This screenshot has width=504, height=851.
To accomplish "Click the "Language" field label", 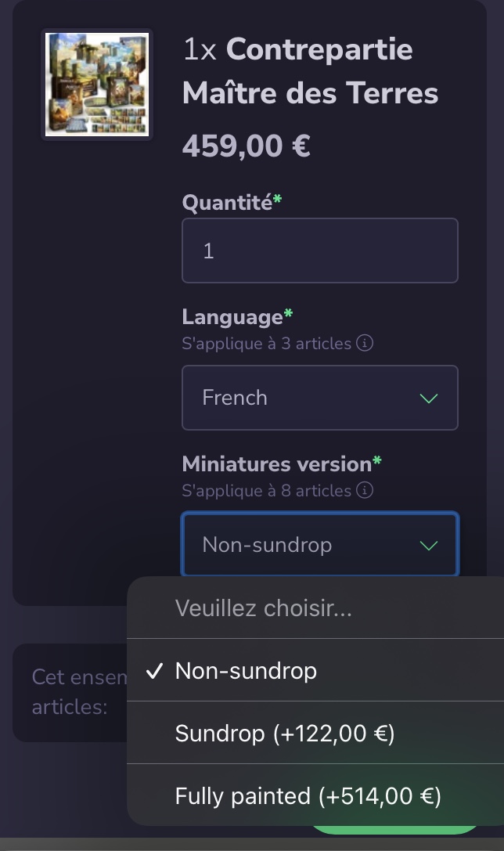I will (x=232, y=317).
